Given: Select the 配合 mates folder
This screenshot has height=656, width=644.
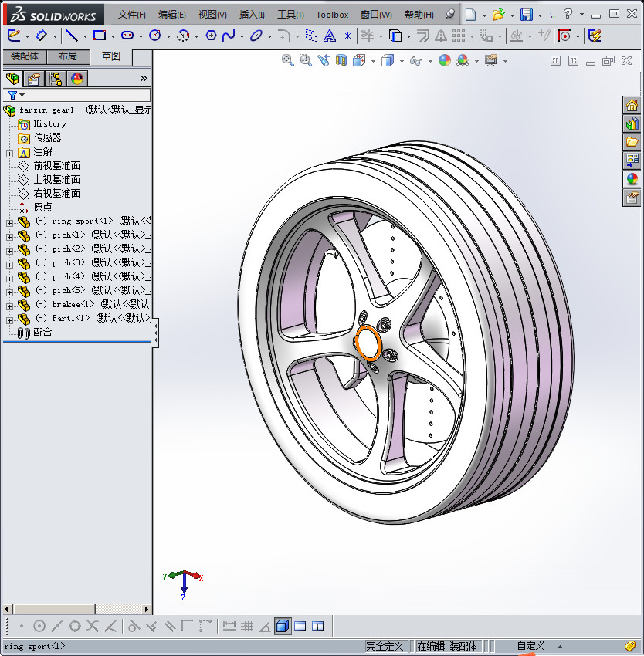Looking at the screenshot, I should point(42,332).
